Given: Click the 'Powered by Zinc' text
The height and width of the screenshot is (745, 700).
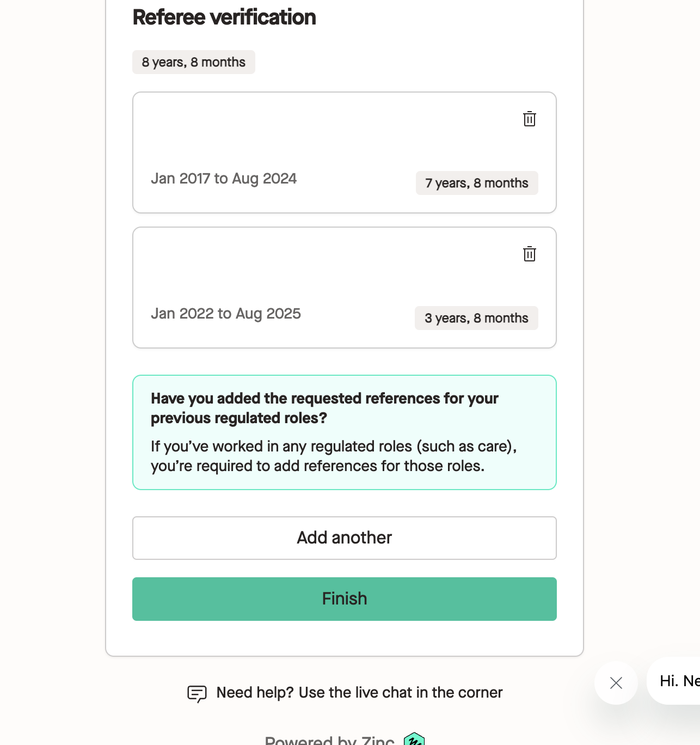Looking at the screenshot, I should point(329,740).
